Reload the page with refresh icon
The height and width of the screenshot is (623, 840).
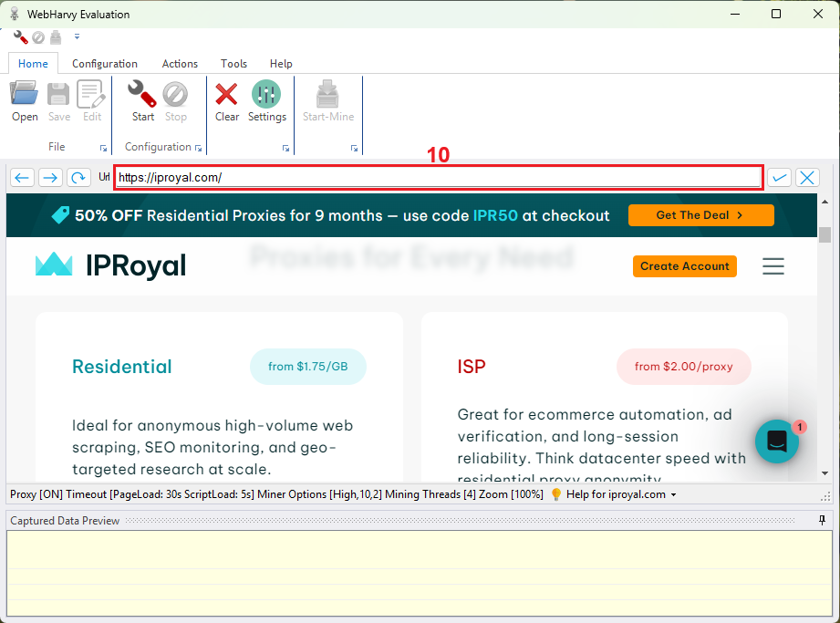pos(78,178)
